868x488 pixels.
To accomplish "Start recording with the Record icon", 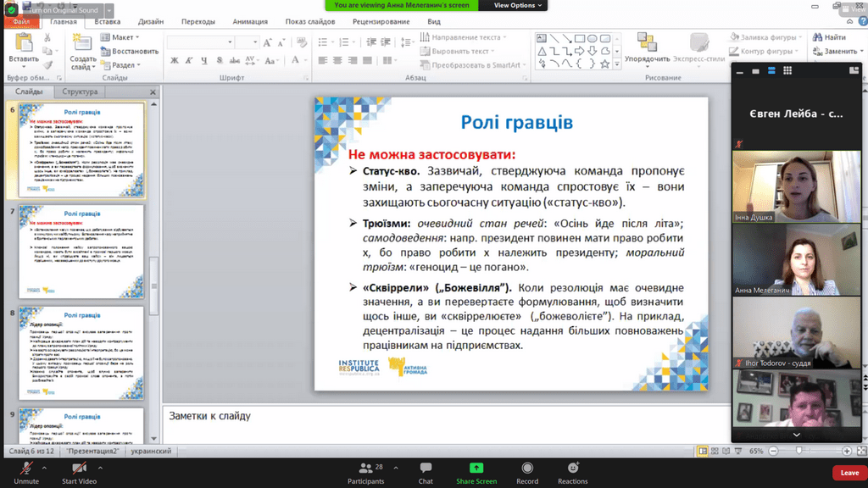I will click(x=527, y=469).
